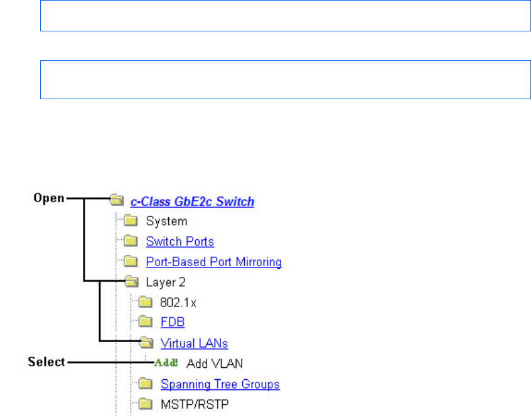The image size is (531, 420).
Task: Open the Virtual LANs link
Action: (x=194, y=343)
